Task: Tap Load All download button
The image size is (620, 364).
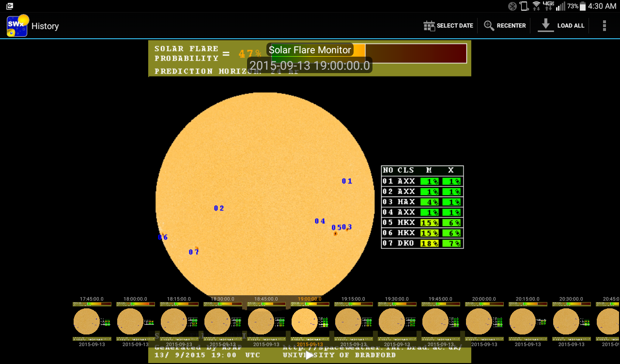Action: [x=561, y=26]
